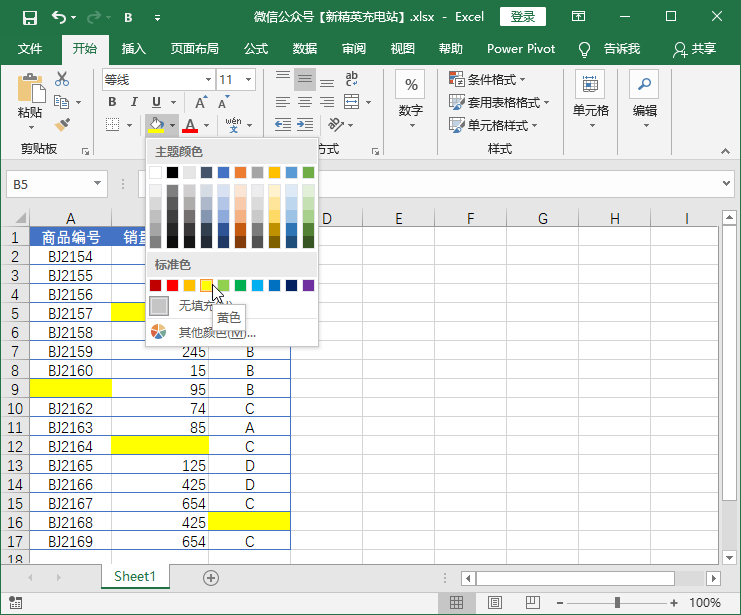
Task: Click the Top Align icon
Action: point(283,79)
